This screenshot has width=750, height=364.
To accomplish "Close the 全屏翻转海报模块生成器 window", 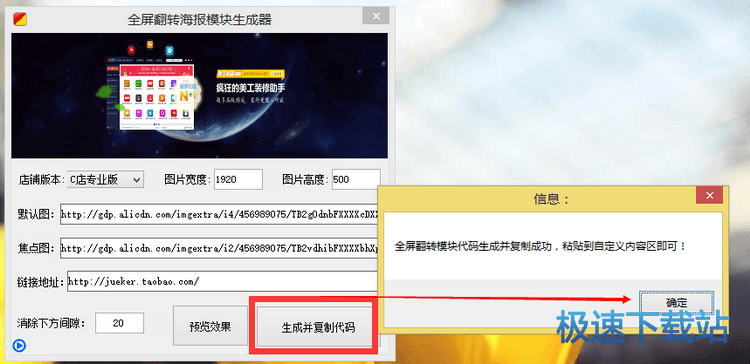I will coord(376,16).
